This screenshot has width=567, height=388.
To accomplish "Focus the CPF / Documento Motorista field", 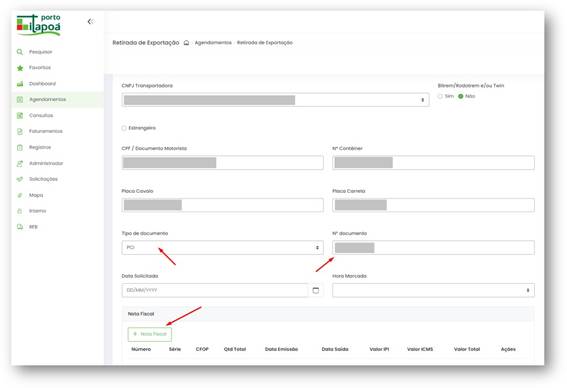I will click(x=222, y=163).
